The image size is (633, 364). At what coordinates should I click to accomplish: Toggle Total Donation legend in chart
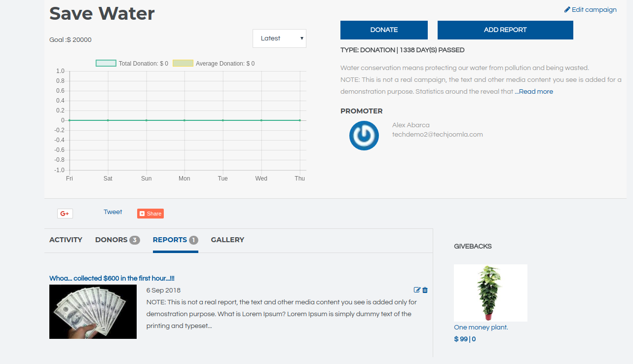132,64
